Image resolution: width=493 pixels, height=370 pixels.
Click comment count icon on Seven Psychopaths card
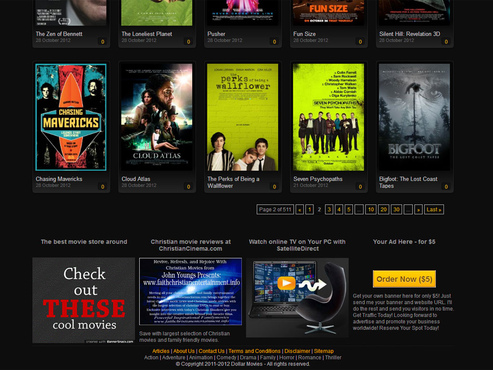point(360,187)
